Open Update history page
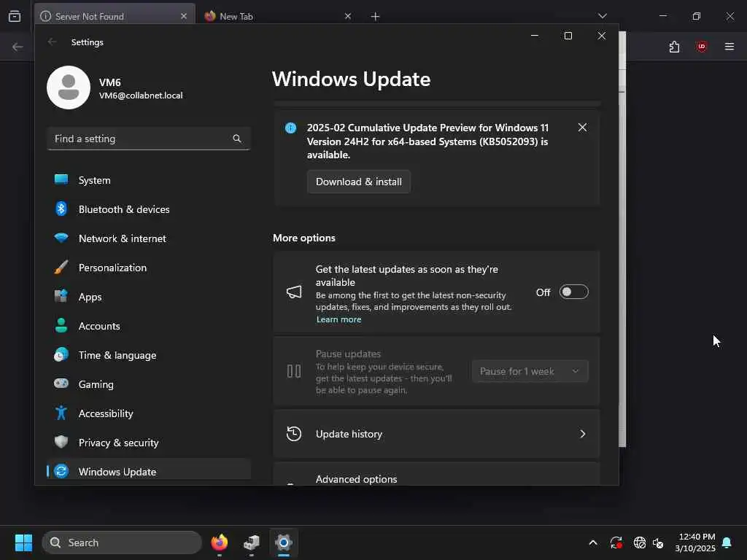 tap(436, 434)
